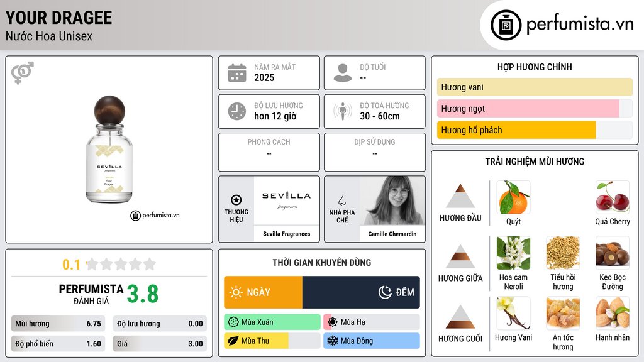Click the Sevilla Fragrances brand logo
The height and width of the screenshot is (362, 644).
coord(286,200)
